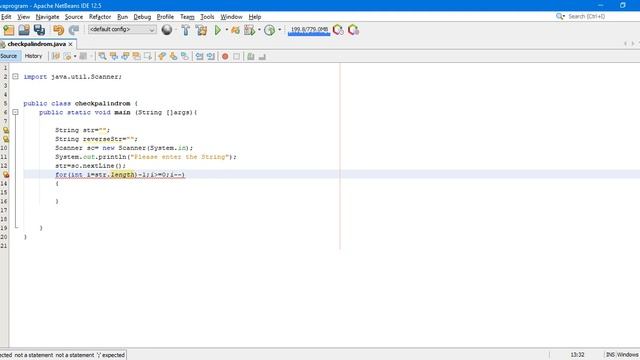Open the Help menu

click(x=255, y=17)
